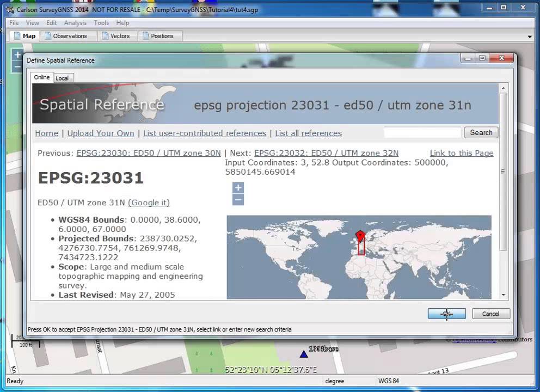Open the File menu
This screenshot has height=392, width=540.
[14, 23]
